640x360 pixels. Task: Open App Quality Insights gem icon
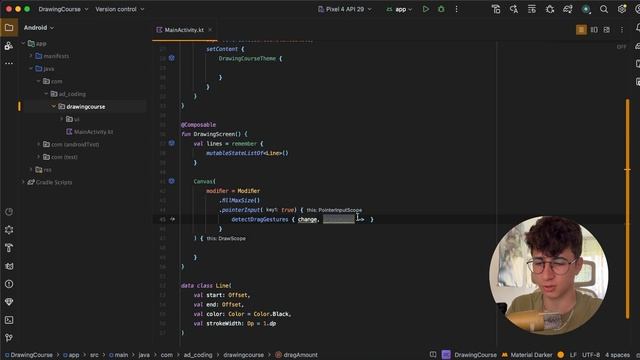click(9, 302)
